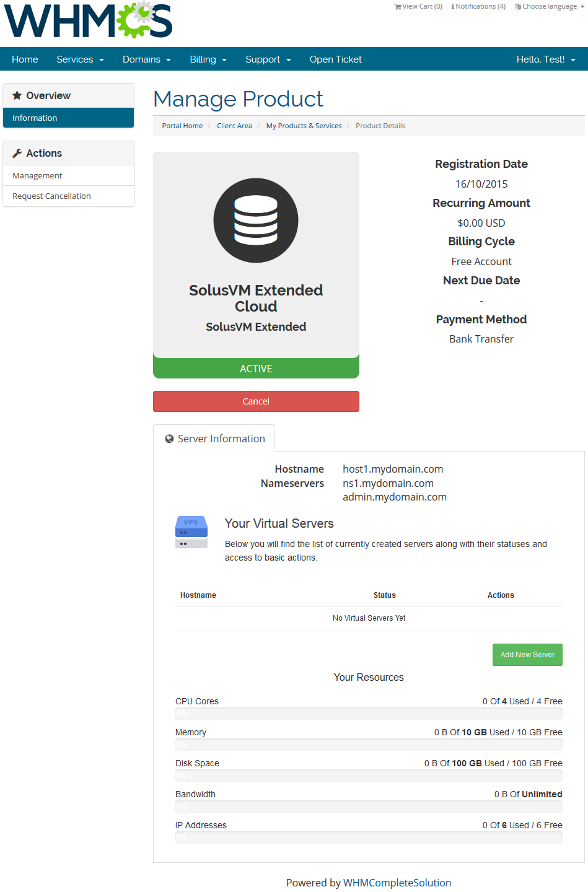Click admin.mydomain.com nameserver value

click(395, 497)
